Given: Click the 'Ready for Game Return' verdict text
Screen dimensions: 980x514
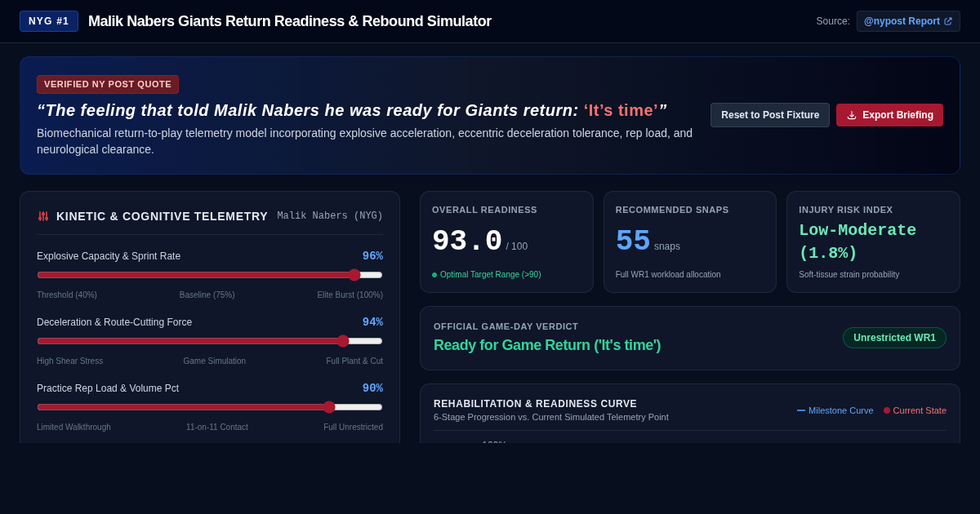Looking at the screenshot, I should 547,345.
